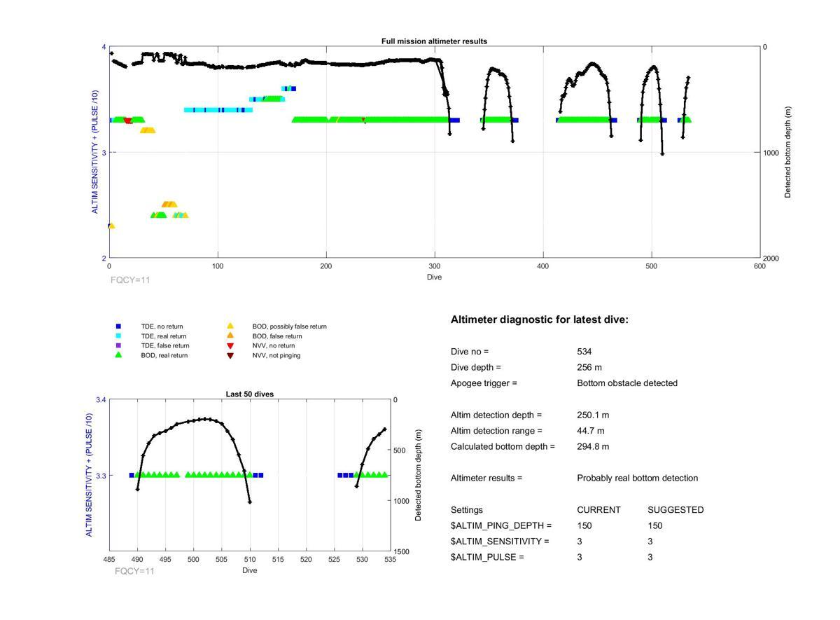
Task: Click 'Altimeter diagnostic for latest dive:' heading
Action: coord(540,319)
